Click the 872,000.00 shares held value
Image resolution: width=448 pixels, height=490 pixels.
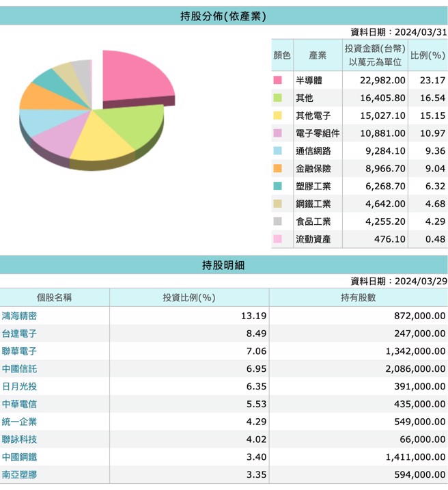[419, 316]
